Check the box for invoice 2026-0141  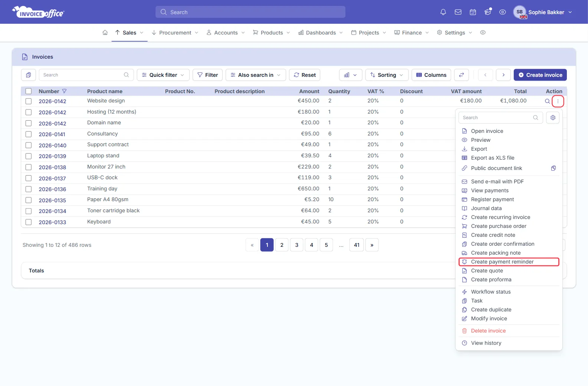click(29, 134)
